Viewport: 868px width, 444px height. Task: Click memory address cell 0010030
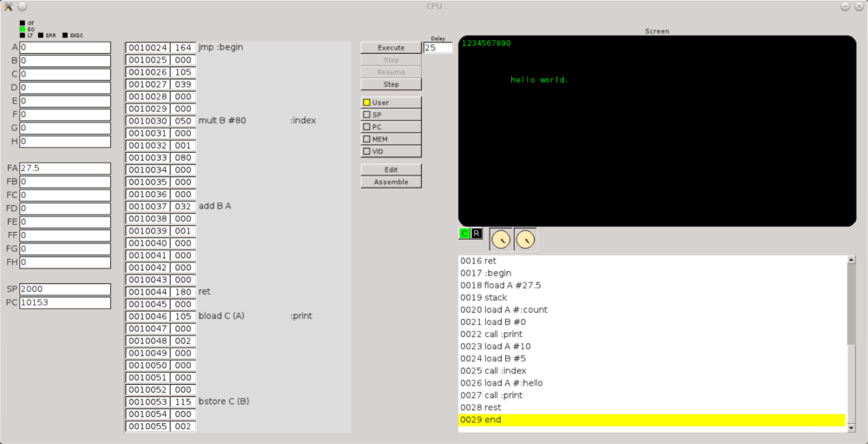pyautogui.click(x=148, y=121)
